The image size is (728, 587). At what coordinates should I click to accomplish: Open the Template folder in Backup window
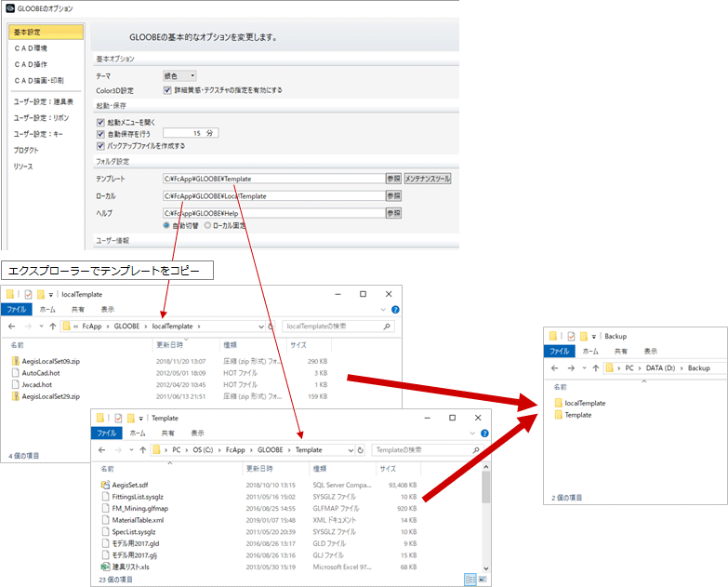(577, 415)
